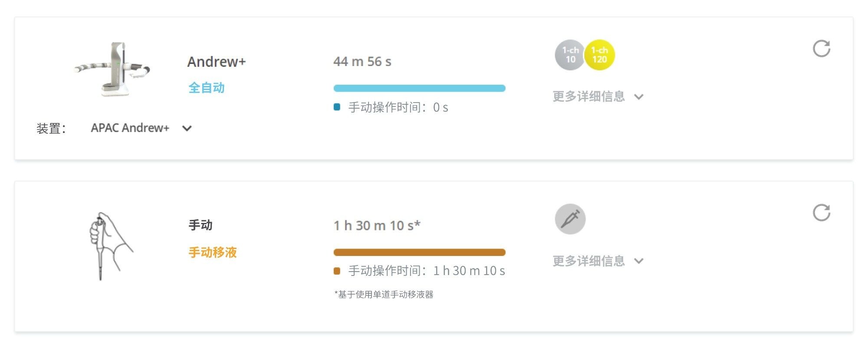Screen dimensions: 868x355
Task: Click the hand holding pipette illustration
Action: click(111, 246)
